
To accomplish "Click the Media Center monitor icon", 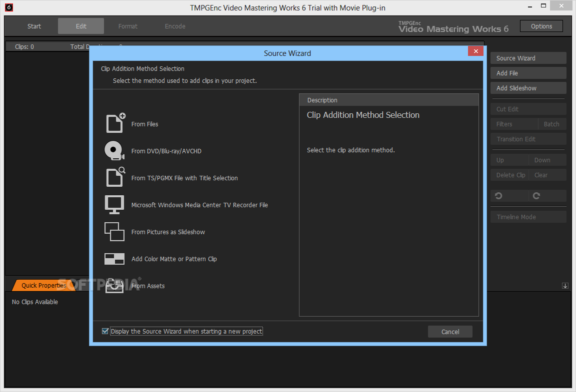I will [114, 204].
